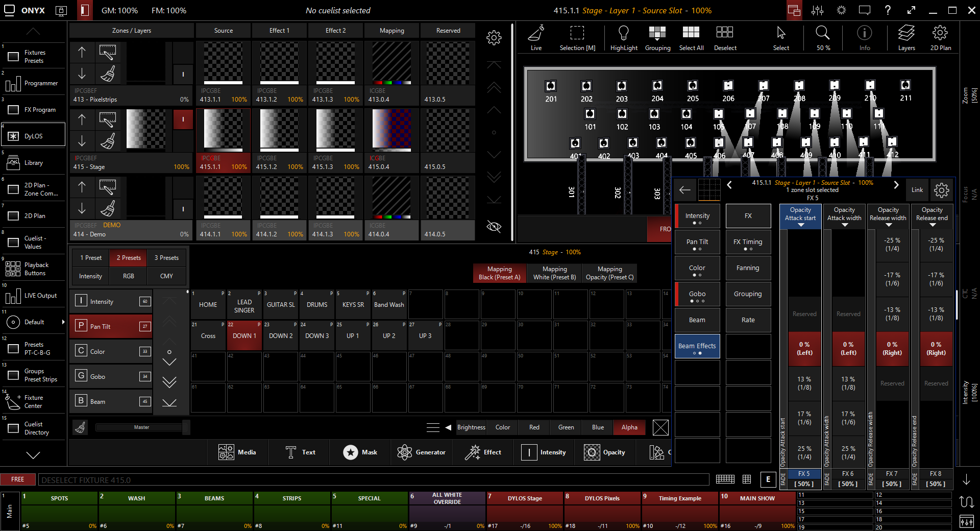Go to next zone slot chevron
980x531 pixels.
(x=896, y=185)
